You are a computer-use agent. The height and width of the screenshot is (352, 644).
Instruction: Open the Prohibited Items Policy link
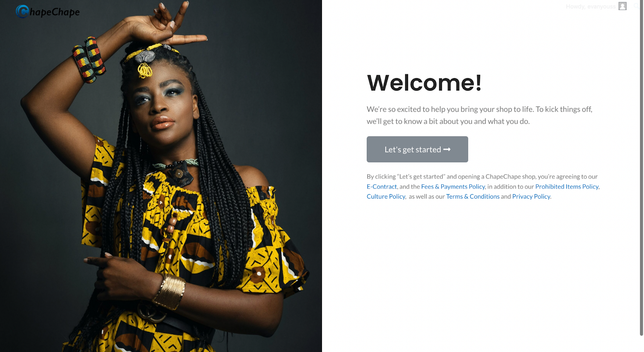pyautogui.click(x=567, y=186)
